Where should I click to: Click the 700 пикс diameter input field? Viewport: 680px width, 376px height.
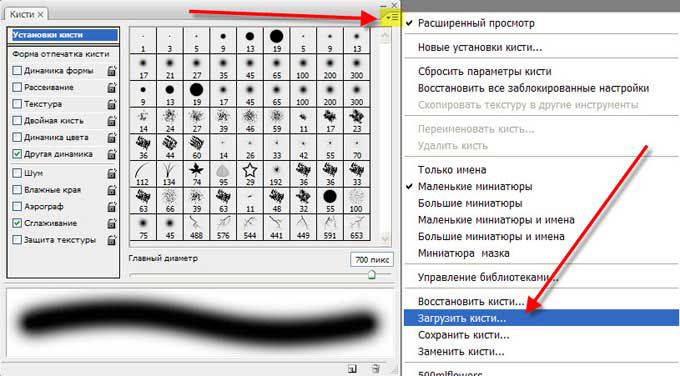pyautogui.click(x=372, y=260)
